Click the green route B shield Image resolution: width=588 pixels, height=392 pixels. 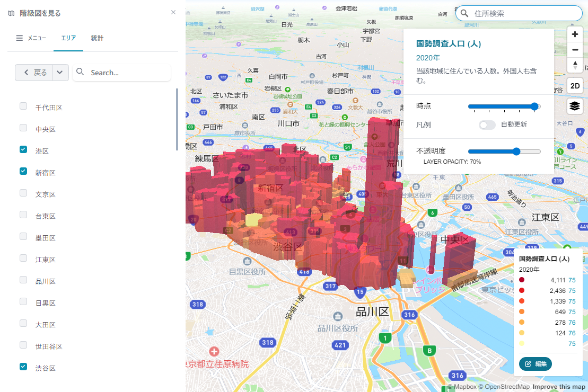(x=429, y=351)
